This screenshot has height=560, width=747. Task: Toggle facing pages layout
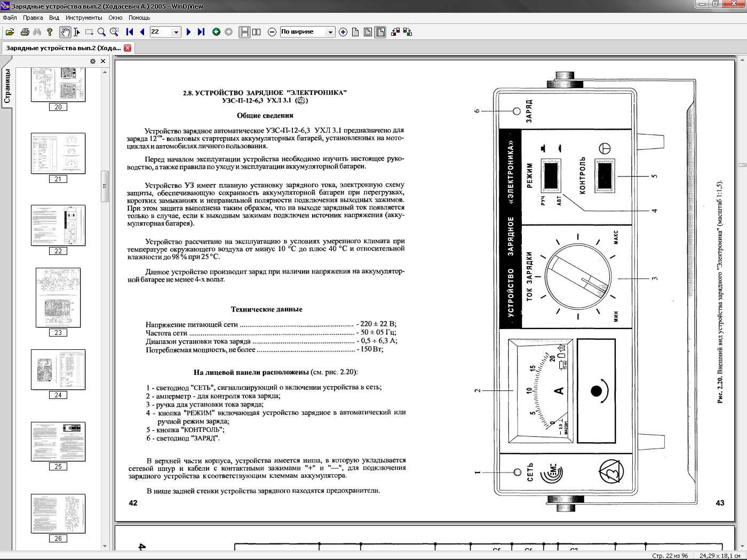[257, 32]
